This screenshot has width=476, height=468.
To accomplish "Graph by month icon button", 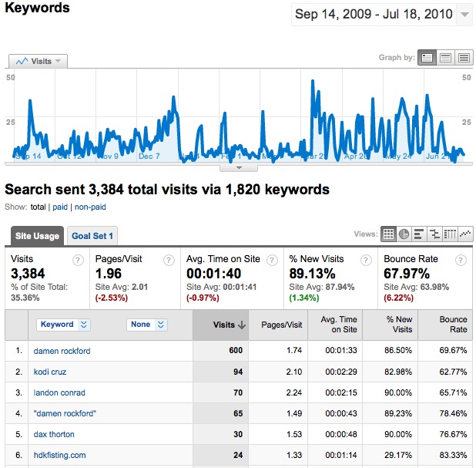I will click(464, 57).
